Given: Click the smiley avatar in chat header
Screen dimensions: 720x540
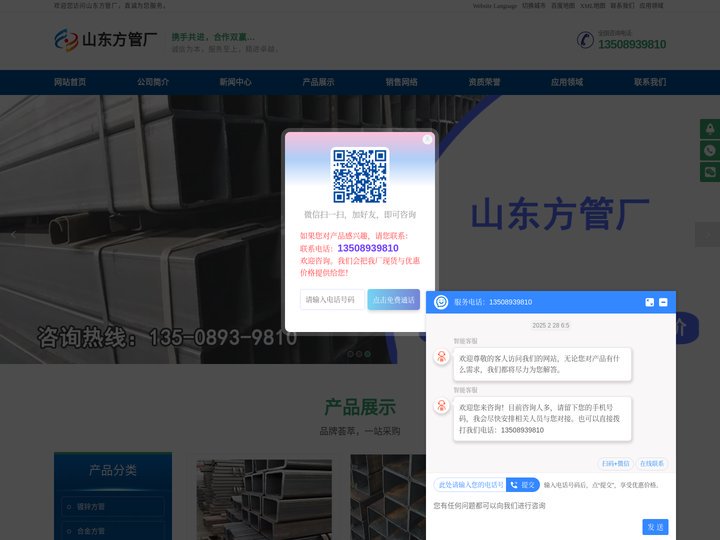Looking at the screenshot, I should tap(441, 302).
